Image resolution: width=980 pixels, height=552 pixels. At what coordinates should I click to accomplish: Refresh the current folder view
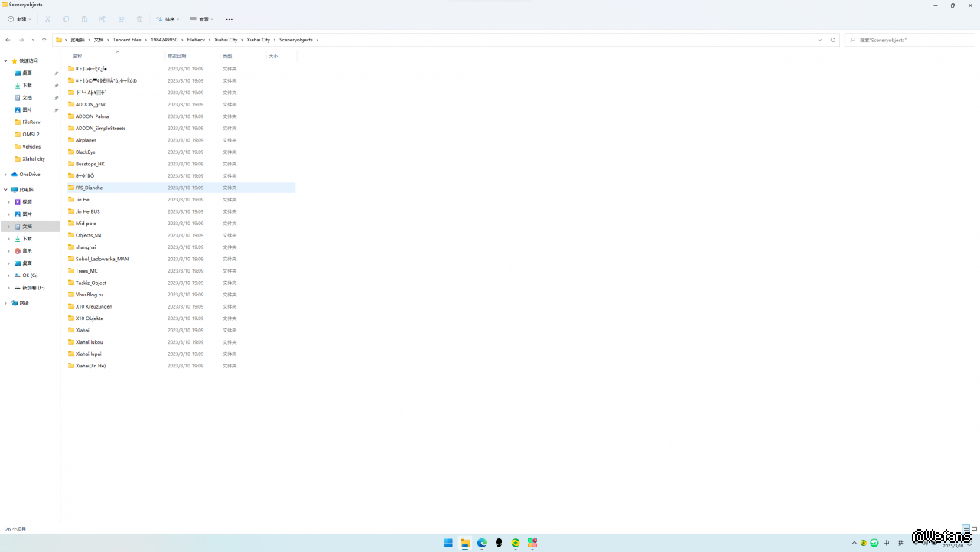click(833, 40)
